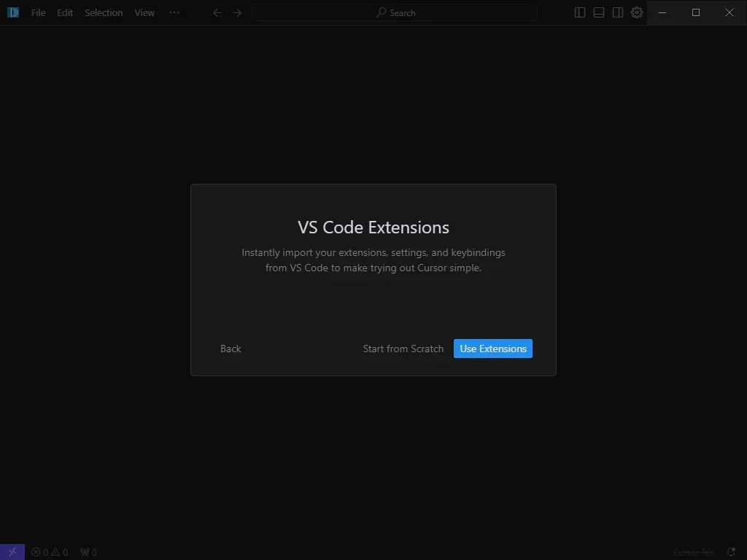
Task: Open ports indicator showing 0
Action: (x=88, y=553)
